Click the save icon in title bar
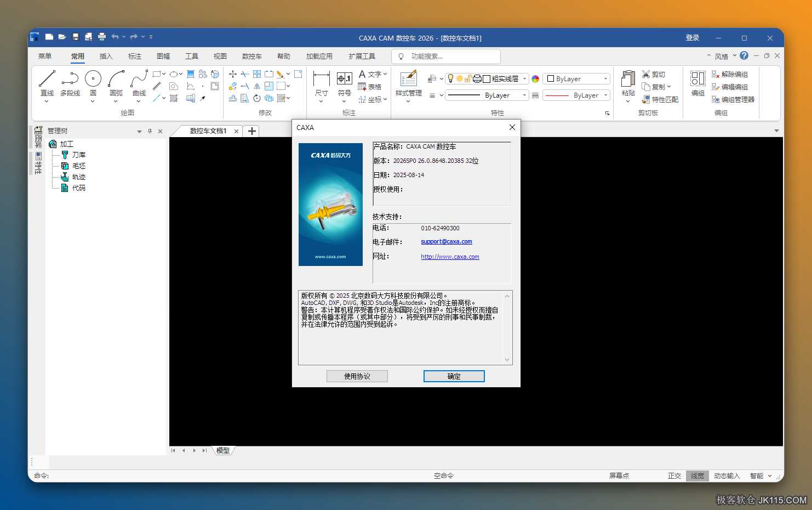Image resolution: width=812 pixels, height=510 pixels. (76, 37)
